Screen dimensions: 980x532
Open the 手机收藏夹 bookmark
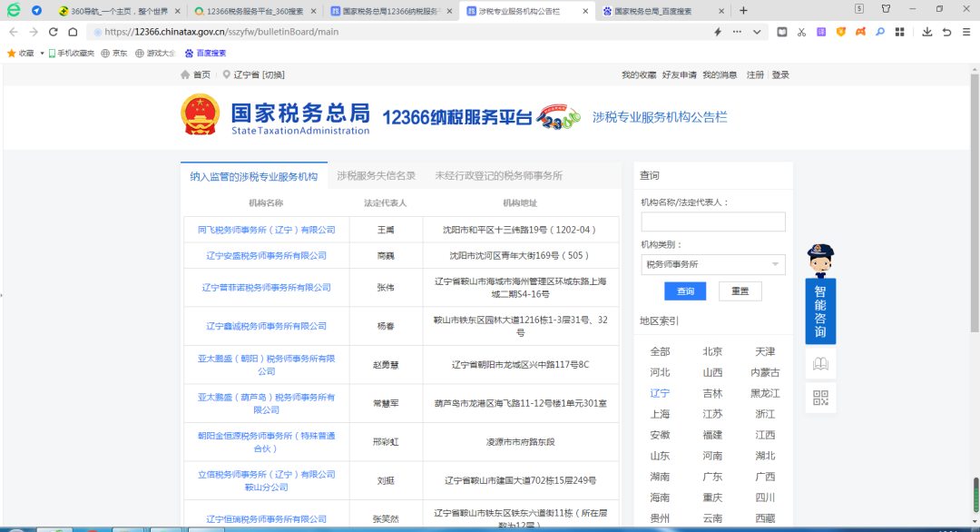click(72, 54)
